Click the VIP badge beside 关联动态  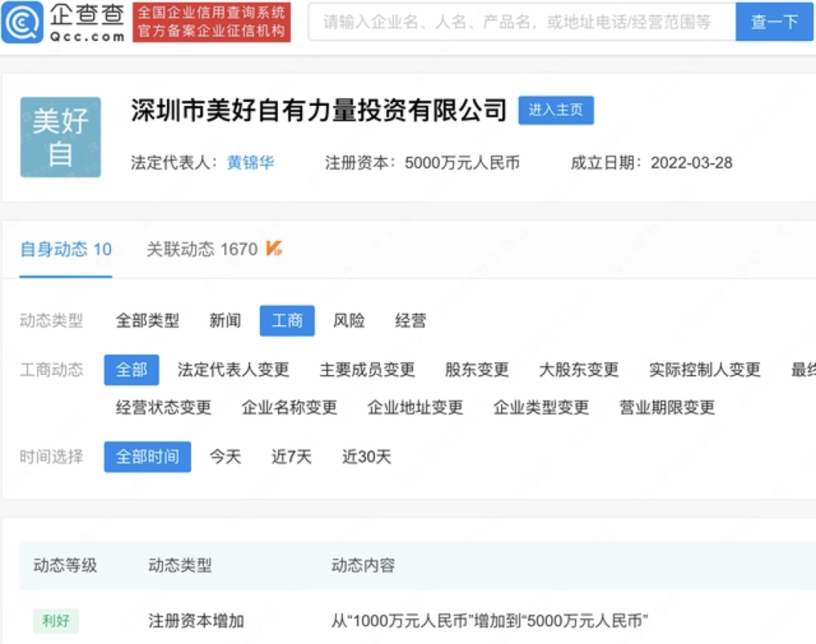point(274,249)
